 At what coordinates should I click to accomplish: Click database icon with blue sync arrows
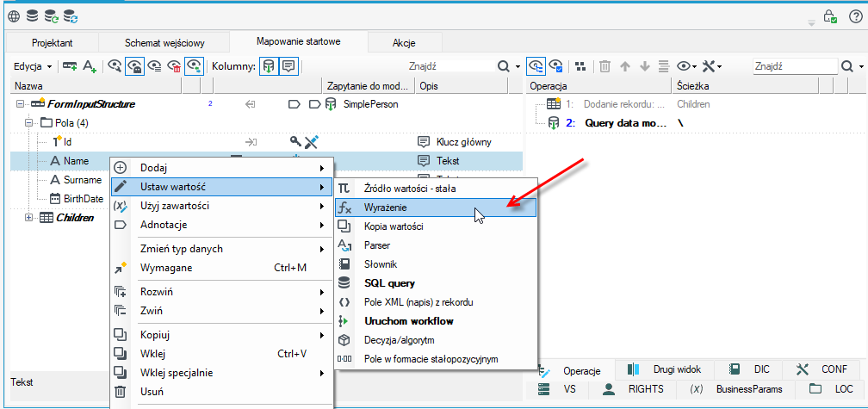click(71, 17)
